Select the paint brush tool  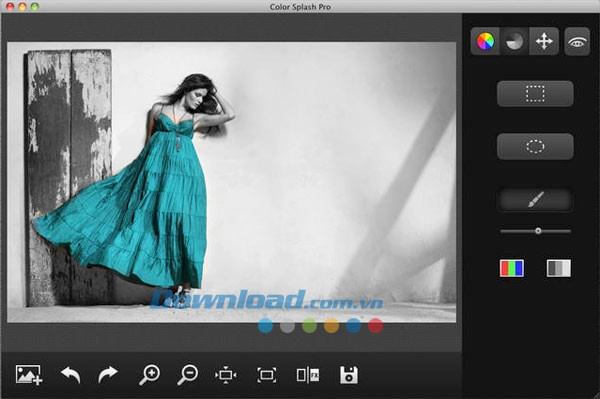[x=535, y=199]
